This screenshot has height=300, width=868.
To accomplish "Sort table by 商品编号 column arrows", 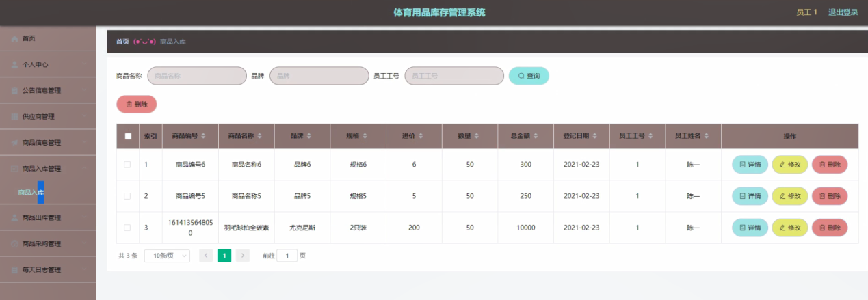I will coord(202,136).
